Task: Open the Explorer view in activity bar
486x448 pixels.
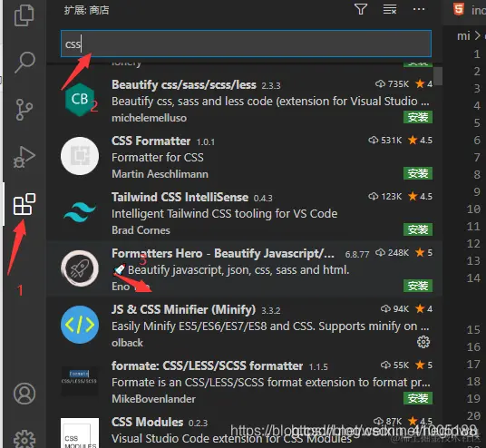Action: (x=24, y=15)
